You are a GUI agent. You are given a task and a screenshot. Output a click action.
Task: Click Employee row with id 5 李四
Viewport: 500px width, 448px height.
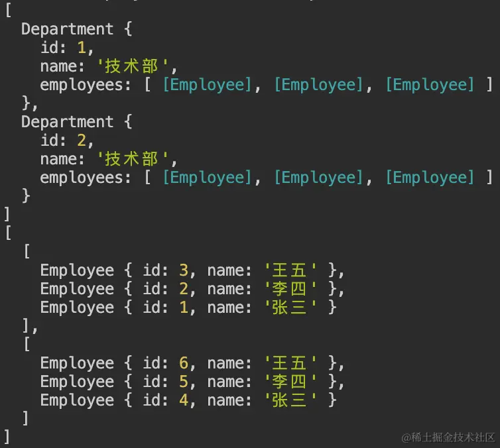point(192,382)
